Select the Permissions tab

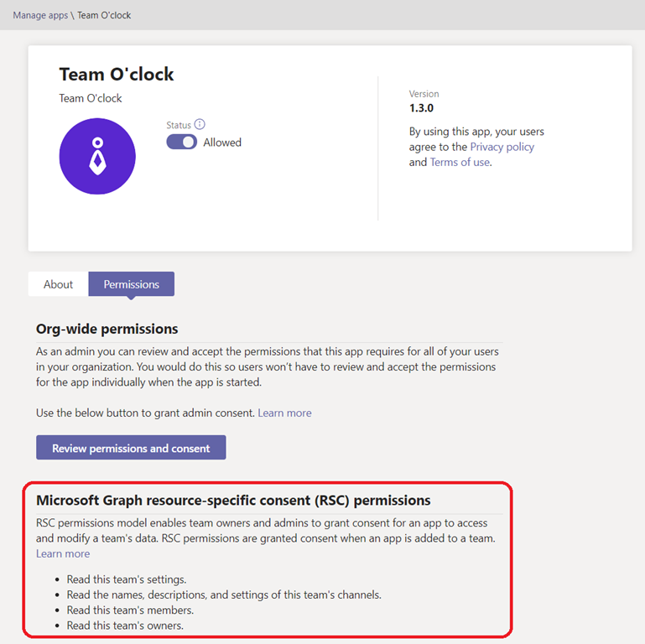[131, 284]
